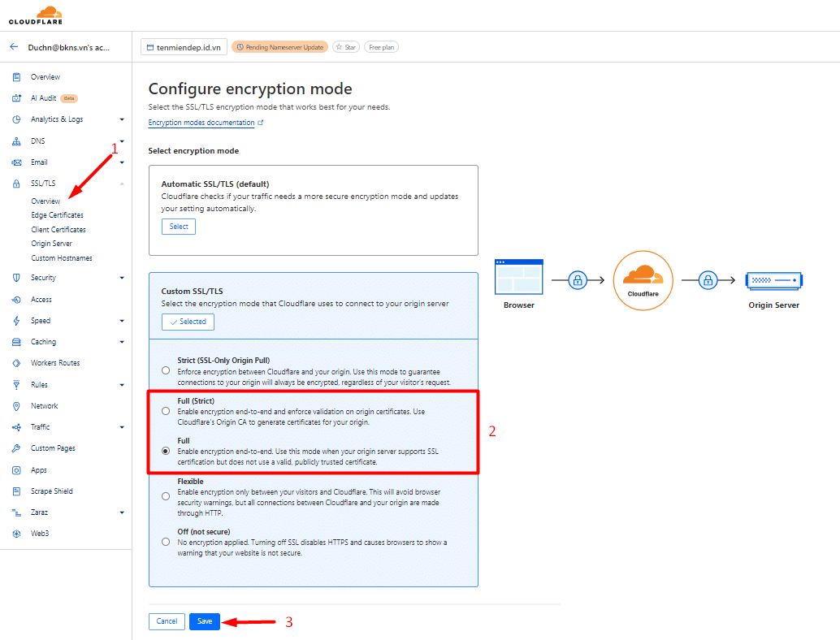Image resolution: width=840 pixels, height=640 pixels.
Task: Click the Web3 icon in sidebar
Action: click(x=16, y=534)
